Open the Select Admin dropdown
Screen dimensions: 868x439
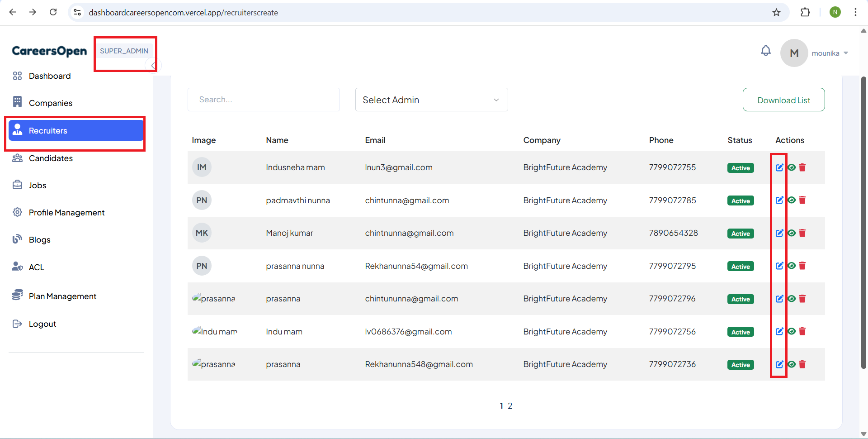431,100
